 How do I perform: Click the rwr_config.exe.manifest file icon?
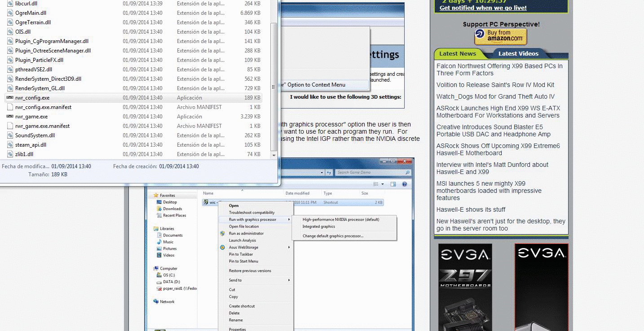point(10,107)
